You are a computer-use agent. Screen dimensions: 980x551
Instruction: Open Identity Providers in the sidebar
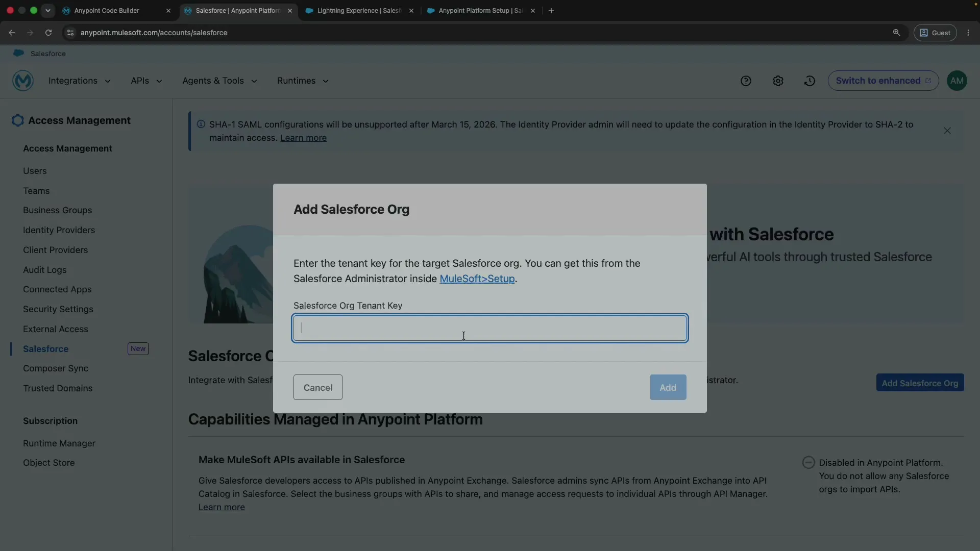[x=59, y=230]
